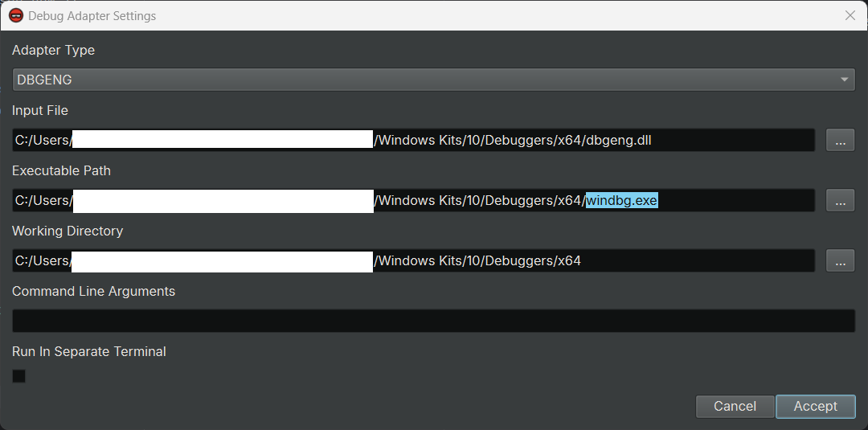Screen dimensions: 868x430
Task: Click the dropdown arrow of Adapter Type
Action: pos(844,80)
